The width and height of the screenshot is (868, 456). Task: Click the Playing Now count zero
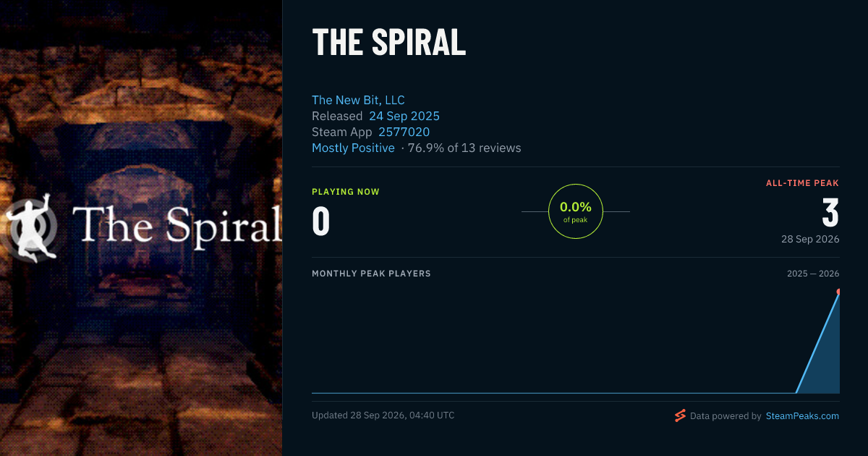(321, 221)
